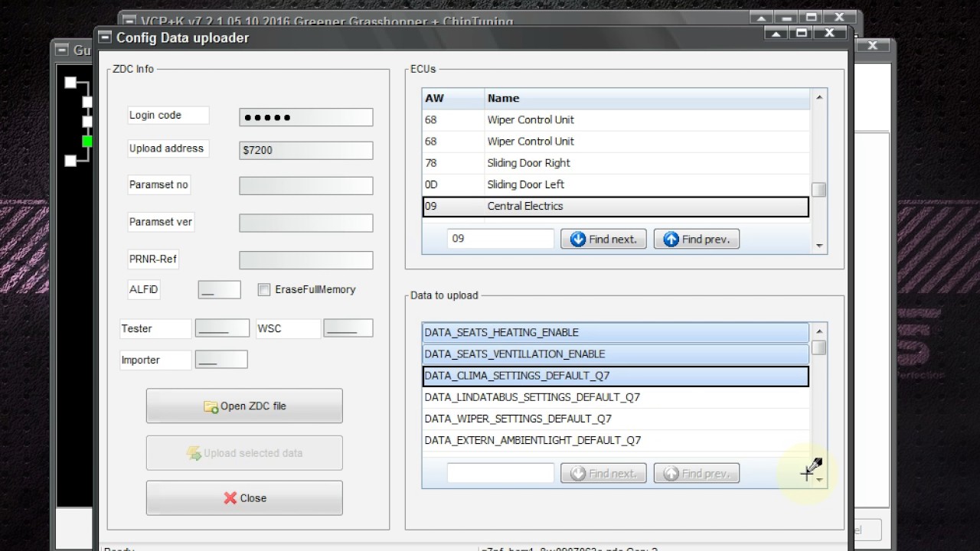This screenshot has height=551, width=980.
Task: Click the Importer input field
Action: coord(221,360)
